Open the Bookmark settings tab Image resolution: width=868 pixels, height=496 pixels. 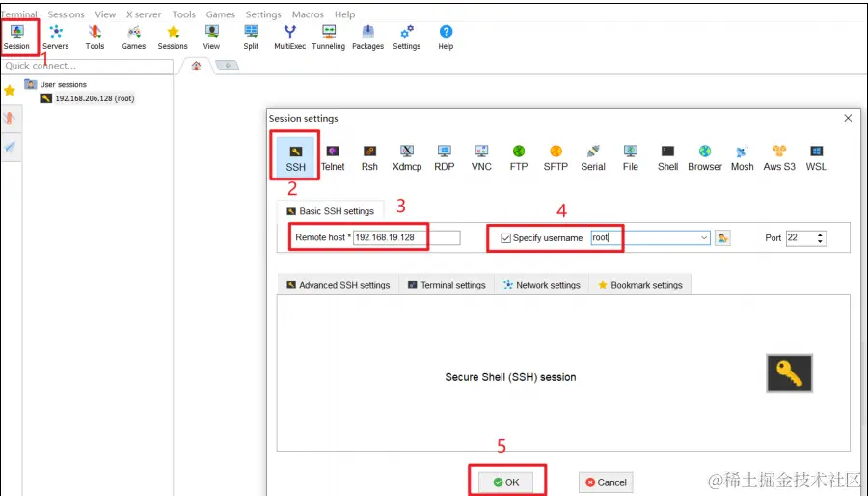640,285
